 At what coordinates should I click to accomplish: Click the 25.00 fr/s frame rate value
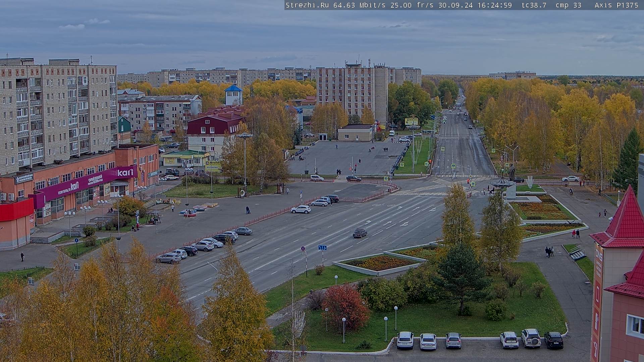[x=412, y=5]
